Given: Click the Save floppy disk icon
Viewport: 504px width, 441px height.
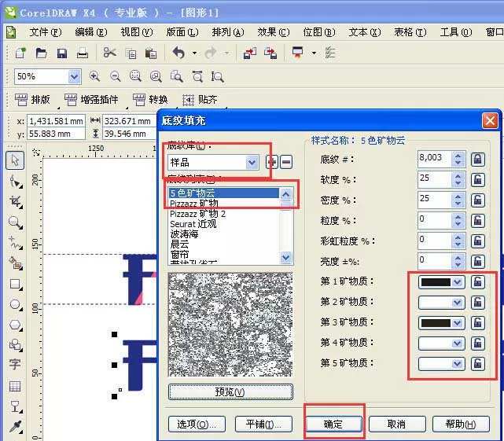Looking at the screenshot, I should [x=62, y=53].
